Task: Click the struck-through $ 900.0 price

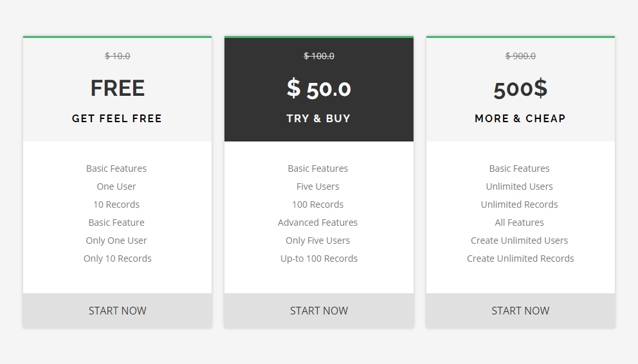Action: 520,56
